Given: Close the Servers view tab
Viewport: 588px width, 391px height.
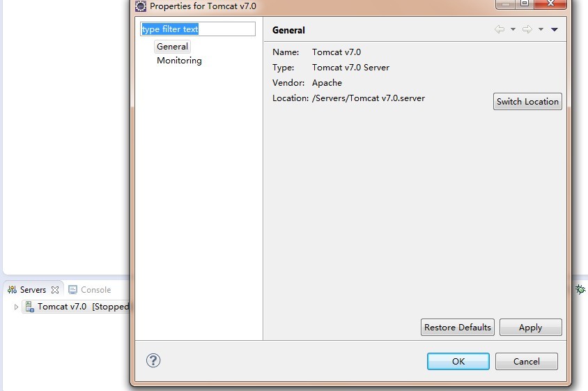Looking at the screenshot, I should coord(55,290).
